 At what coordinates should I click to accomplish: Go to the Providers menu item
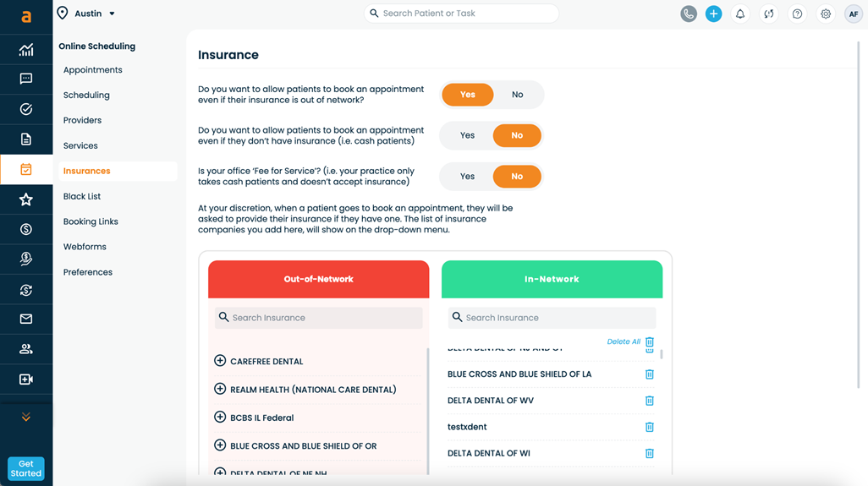click(x=82, y=120)
